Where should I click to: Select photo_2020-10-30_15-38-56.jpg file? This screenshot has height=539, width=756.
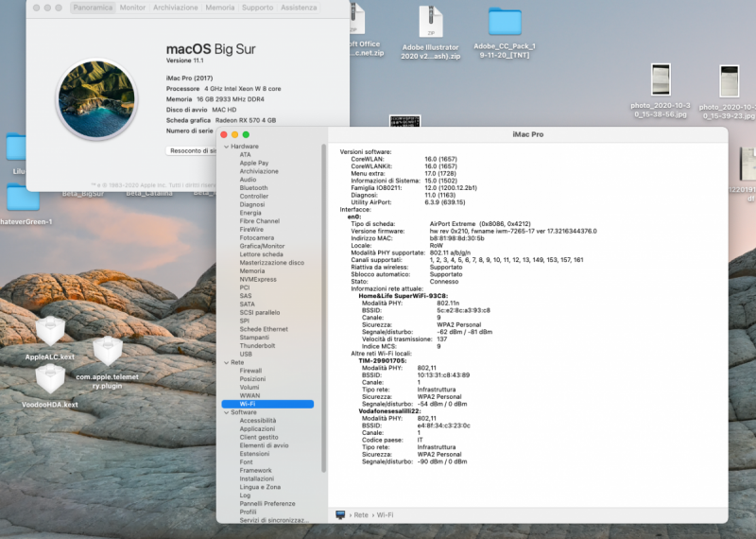click(661, 79)
